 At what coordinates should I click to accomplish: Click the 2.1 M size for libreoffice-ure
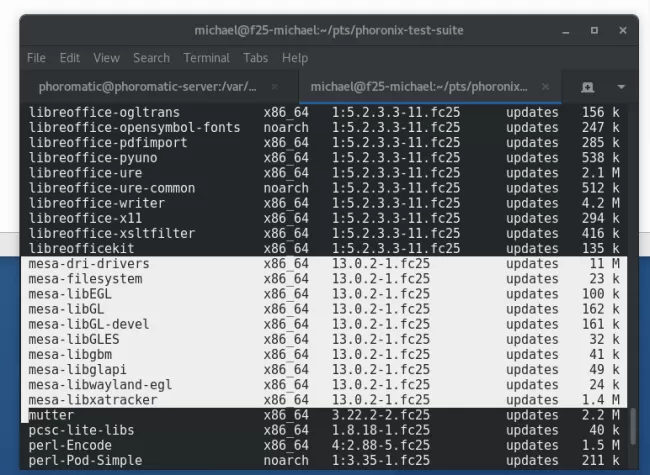601,173
